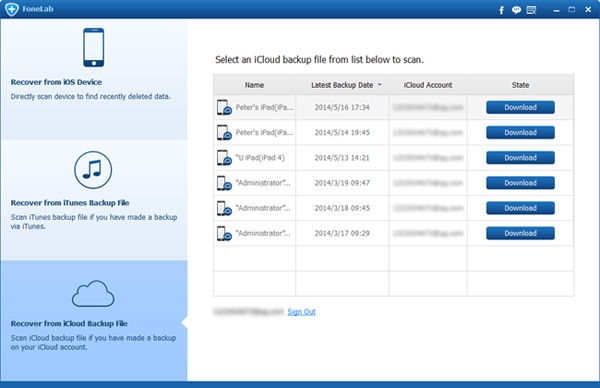The height and width of the screenshot is (388, 600).
Task: Click device icon of "U iPad(iPad 4) backup
Action: pos(224,158)
